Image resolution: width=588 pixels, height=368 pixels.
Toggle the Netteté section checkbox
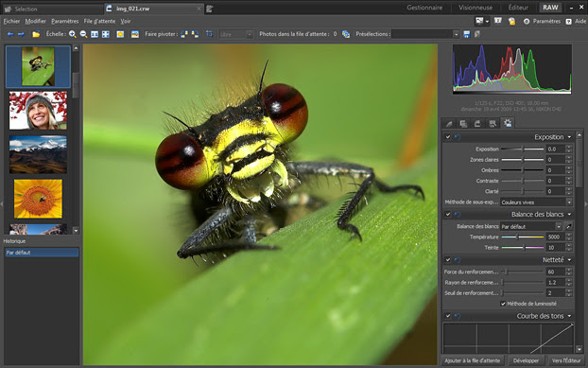448,259
